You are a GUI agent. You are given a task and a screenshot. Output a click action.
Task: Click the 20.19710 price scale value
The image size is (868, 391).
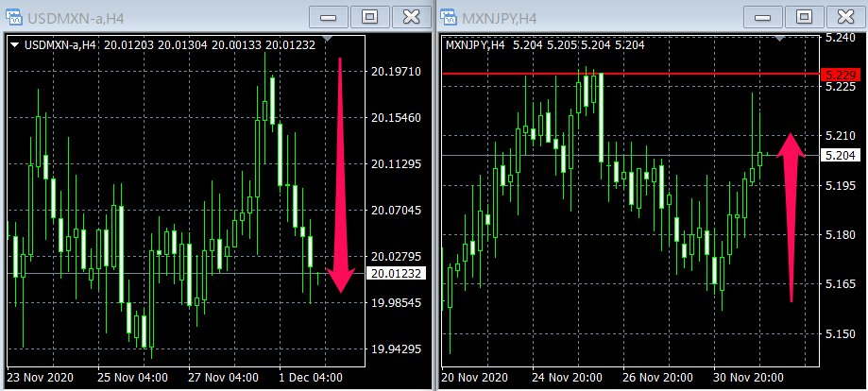pyautogui.click(x=396, y=72)
